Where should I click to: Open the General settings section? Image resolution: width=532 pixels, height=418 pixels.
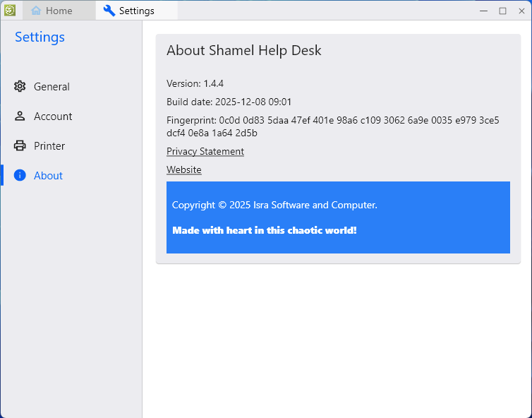[x=52, y=87]
